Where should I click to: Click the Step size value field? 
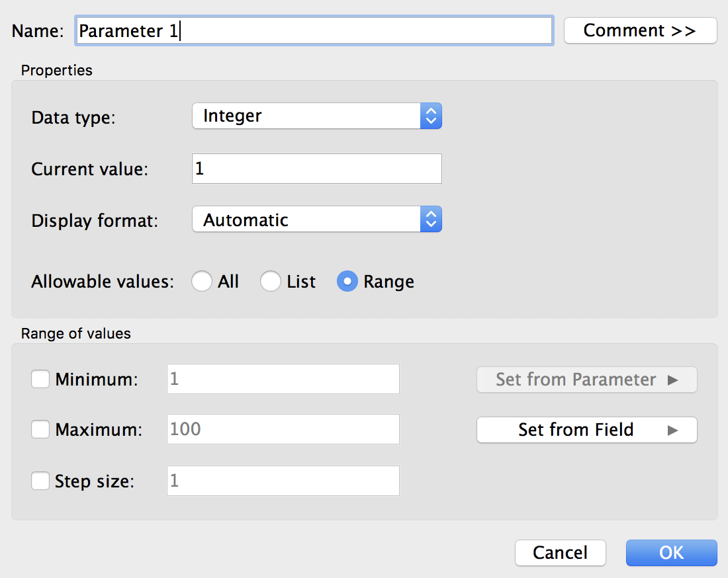click(283, 481)
